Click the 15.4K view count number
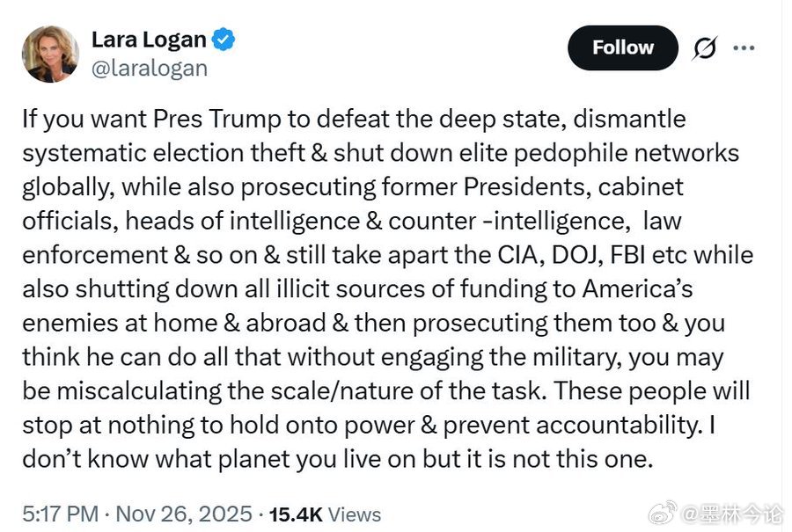This screenshot has height=532, width=792. pos(297,514)
